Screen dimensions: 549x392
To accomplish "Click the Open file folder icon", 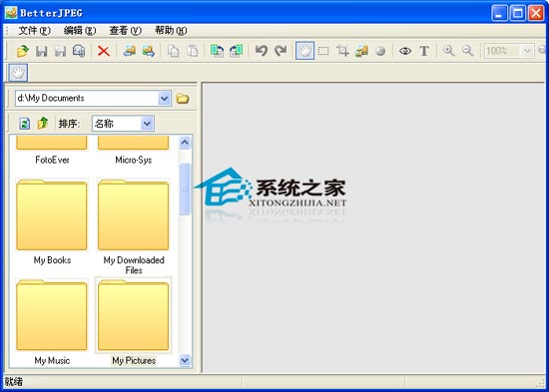I will pyautogui.click(x=23, y=51).
